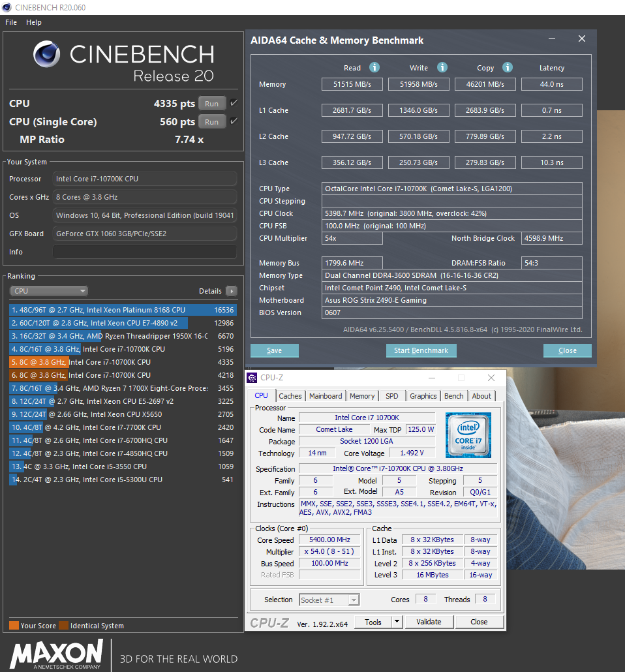Switch to the Graphics tab in CPU-Z

(x=423, y=396)
